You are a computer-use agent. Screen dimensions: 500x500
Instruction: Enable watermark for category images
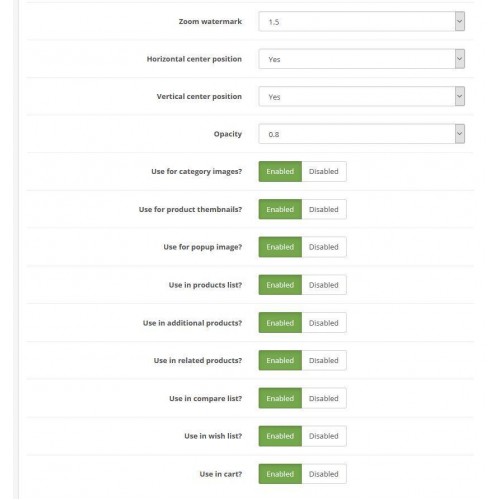(280, 172)
